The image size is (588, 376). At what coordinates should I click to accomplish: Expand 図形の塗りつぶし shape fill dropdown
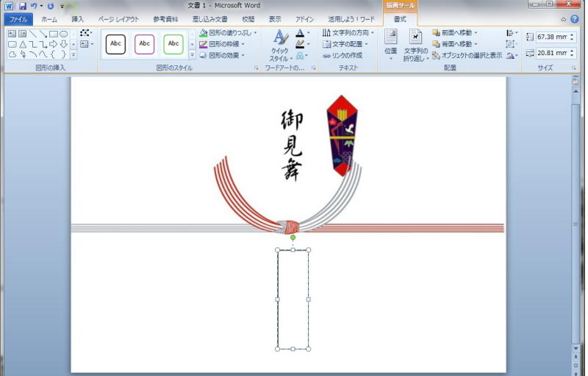point(255,33)
